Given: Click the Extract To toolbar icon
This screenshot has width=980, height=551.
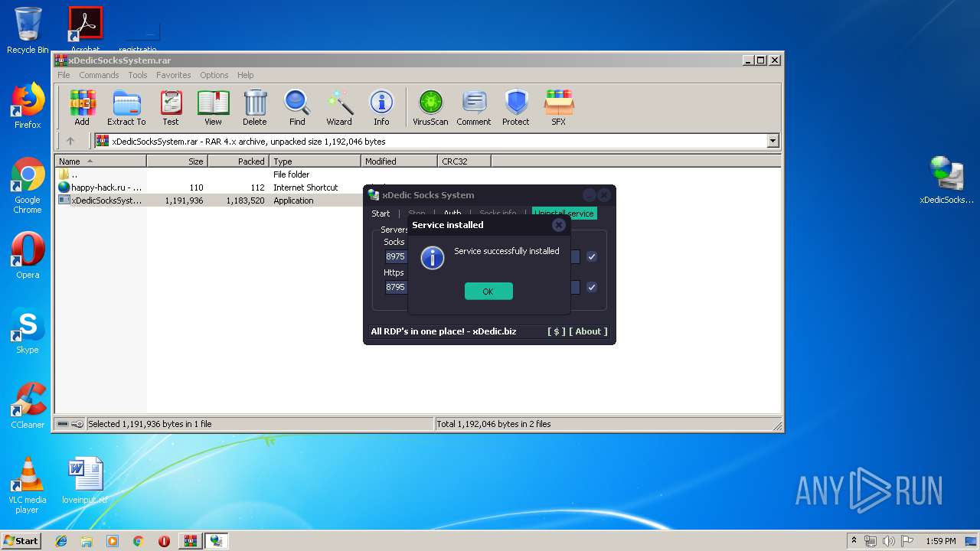Looking at the screenshot, I should (x=126, y=107).
